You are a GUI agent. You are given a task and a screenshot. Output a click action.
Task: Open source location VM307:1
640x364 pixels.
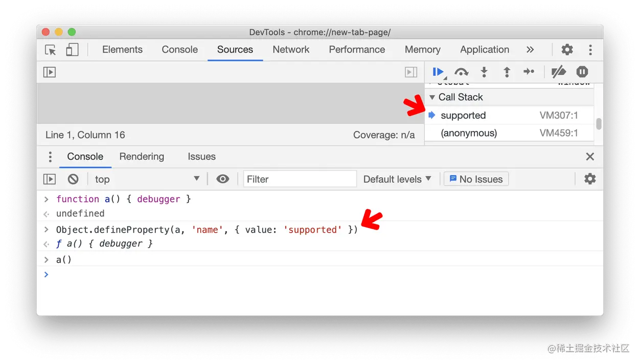[x=559, y=116]
